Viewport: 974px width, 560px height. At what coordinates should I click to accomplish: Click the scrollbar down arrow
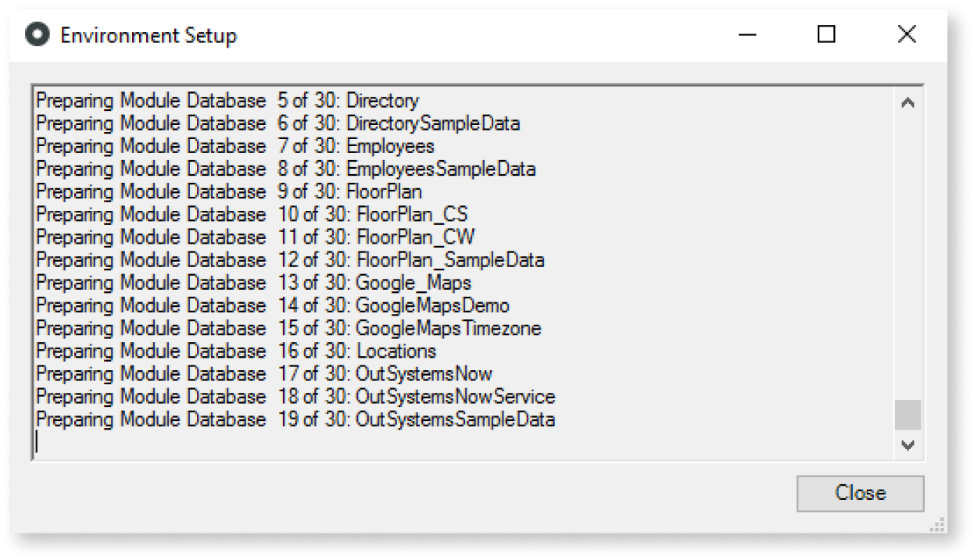click(908, 445)
